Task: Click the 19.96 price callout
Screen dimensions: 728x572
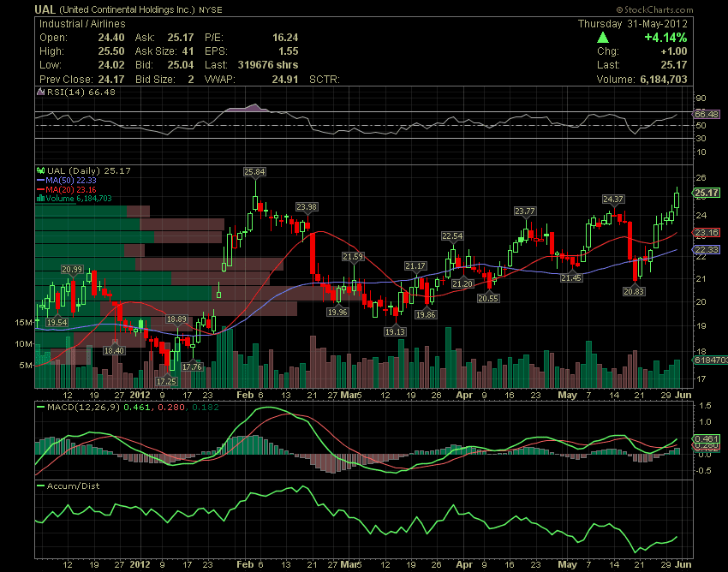Action: click(x=337, y=312)
